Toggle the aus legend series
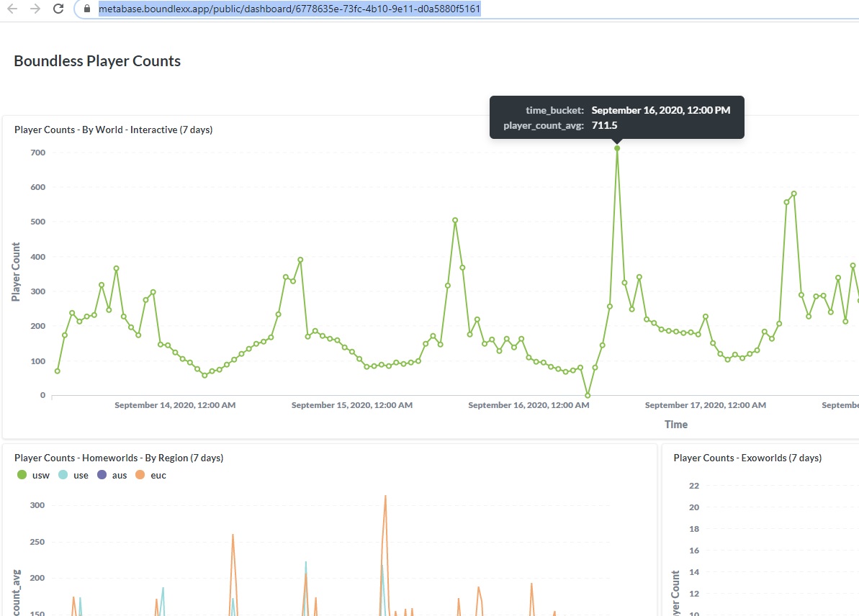 pyautogui.click(x=112, y=475)
